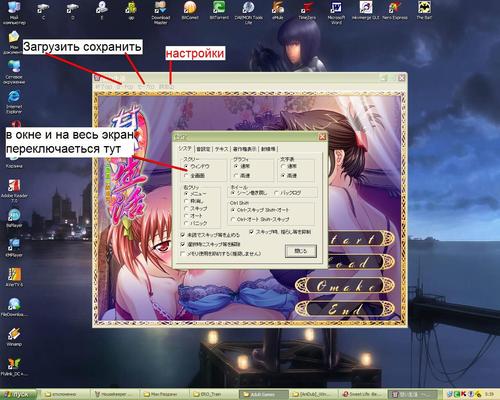Launch Download Master from the desktop
This screenshot has width=500, height=400.
(160, 13)
